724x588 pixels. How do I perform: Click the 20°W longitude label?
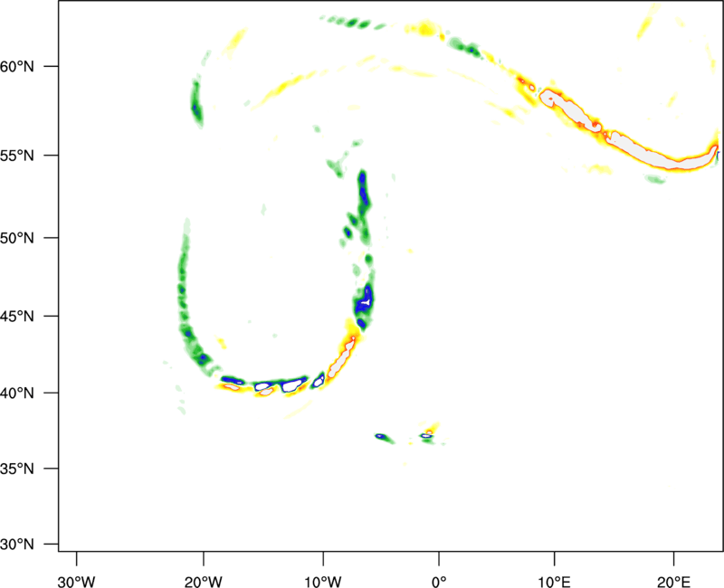click(x=204, y=582)
